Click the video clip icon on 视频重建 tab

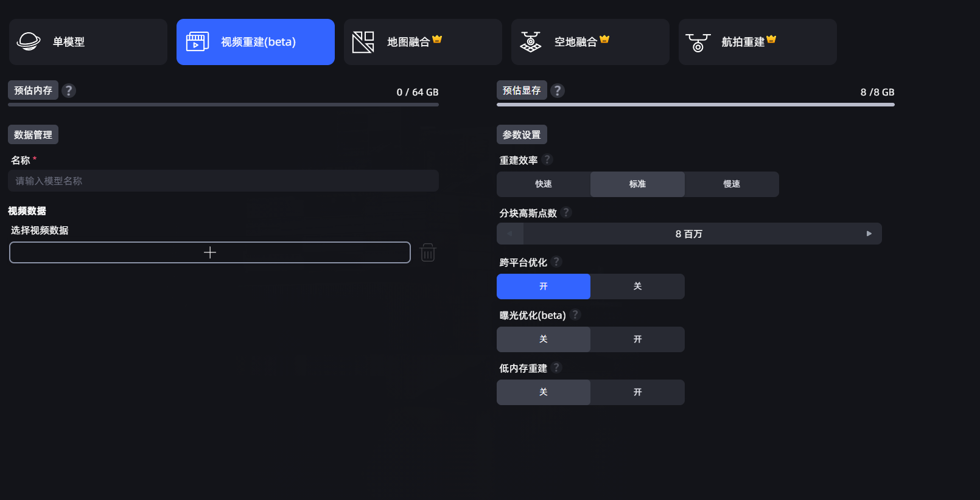point(197,42)
